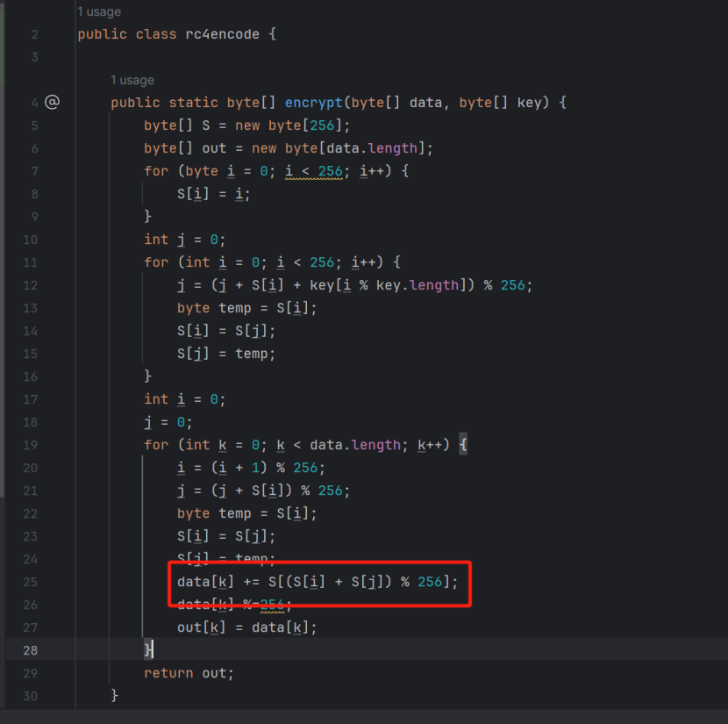Click 'byte[] out = new byte[data.length];' line
The image size is (728, 724).
coord(289,148)
